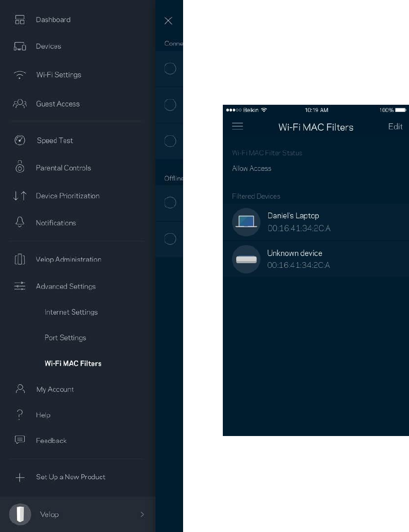Tap Allow Access filter status
This screenshot has height=532, width=409.
point(252,168)
